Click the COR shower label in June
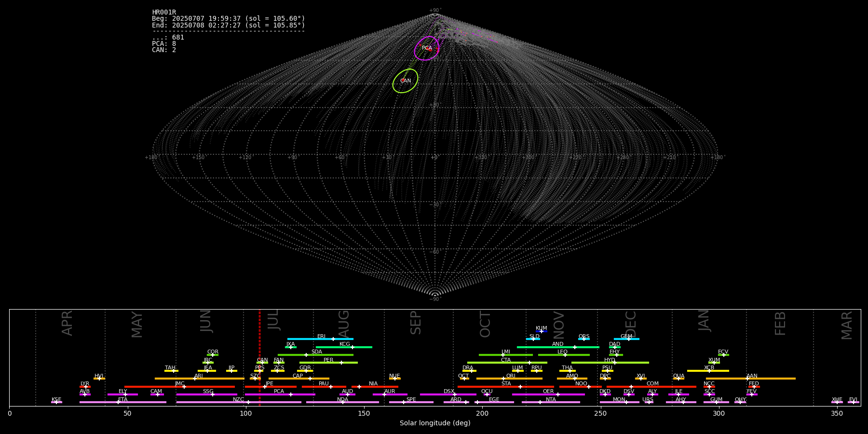Image resolution: width=868 pixels, height=434 pixels. pyautogui.click(x=213, y=352)
